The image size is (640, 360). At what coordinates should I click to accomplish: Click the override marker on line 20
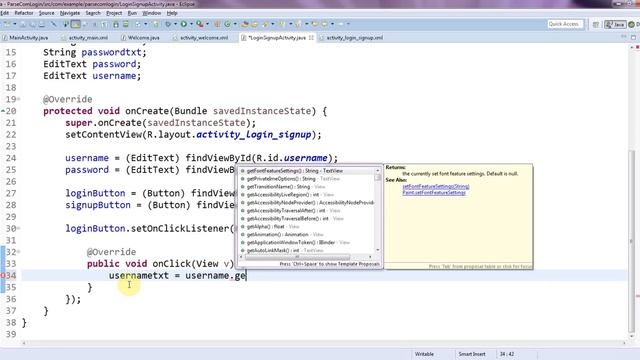3,111
